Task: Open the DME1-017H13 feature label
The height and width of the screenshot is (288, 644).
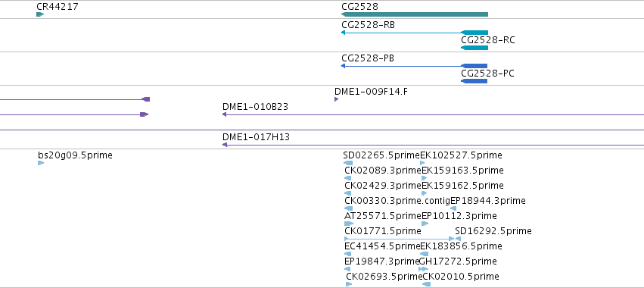Action: (x=256, y=137)
